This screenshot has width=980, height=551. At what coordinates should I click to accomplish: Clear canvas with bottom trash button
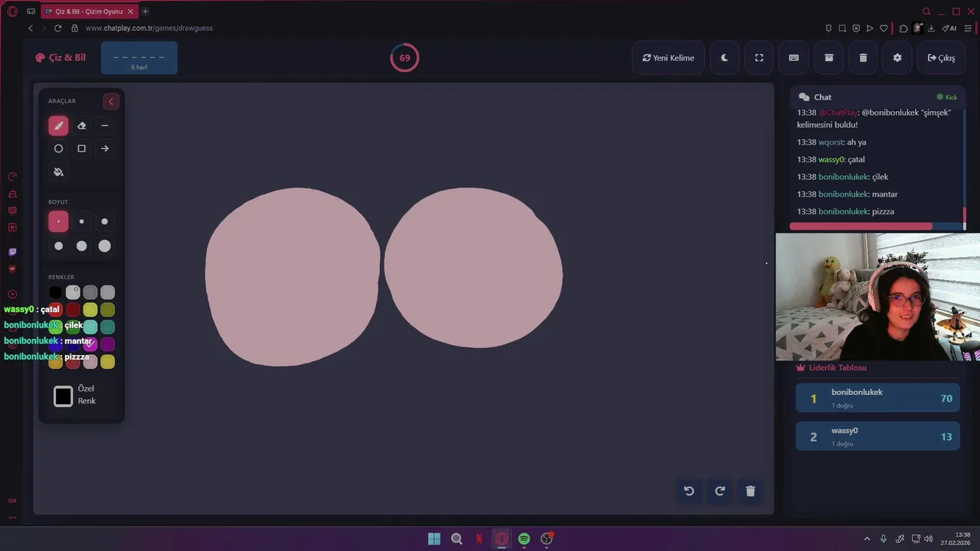(x=750, y=491)
